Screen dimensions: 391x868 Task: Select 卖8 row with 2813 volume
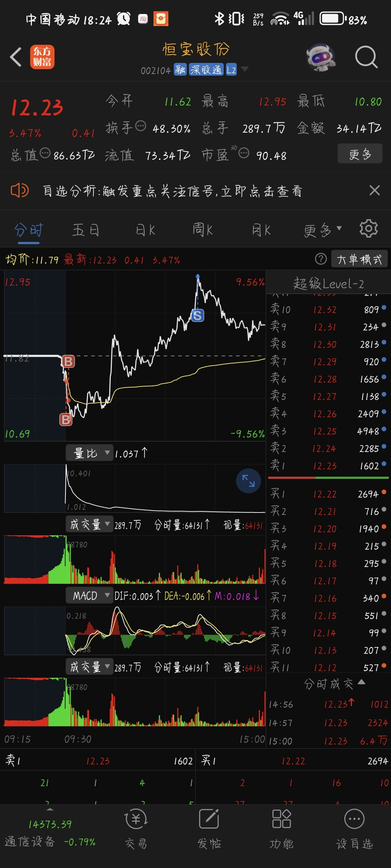tap(328, 344)
